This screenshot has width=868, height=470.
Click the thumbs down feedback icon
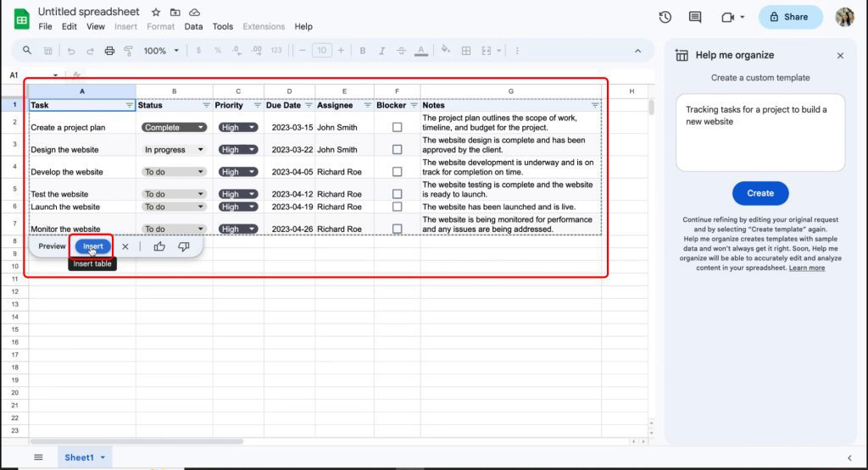point(184,246)
